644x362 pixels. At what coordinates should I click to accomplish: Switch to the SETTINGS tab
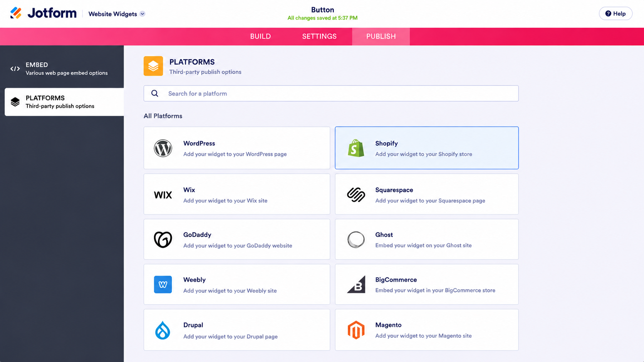point(319,37)
